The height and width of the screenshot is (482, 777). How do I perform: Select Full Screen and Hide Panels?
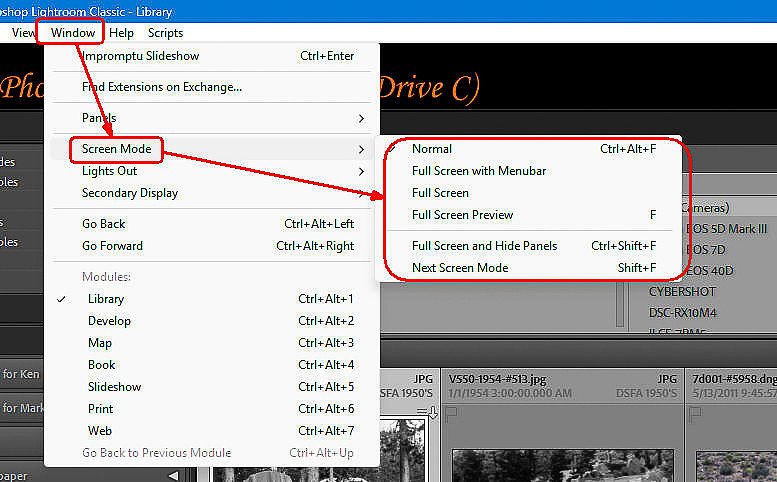pos(528,246)
